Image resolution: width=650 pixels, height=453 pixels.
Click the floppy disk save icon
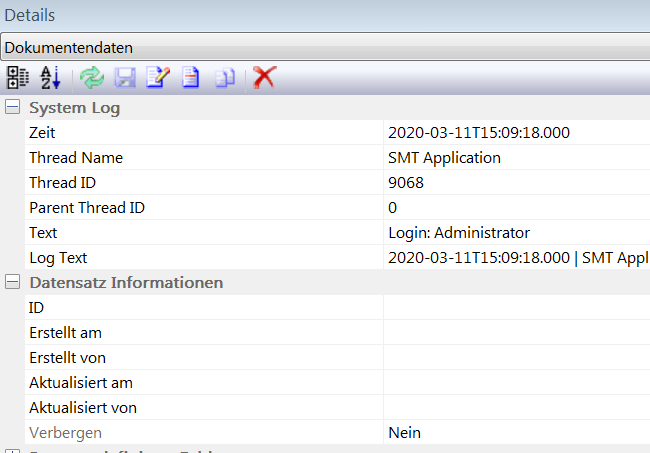126,77
